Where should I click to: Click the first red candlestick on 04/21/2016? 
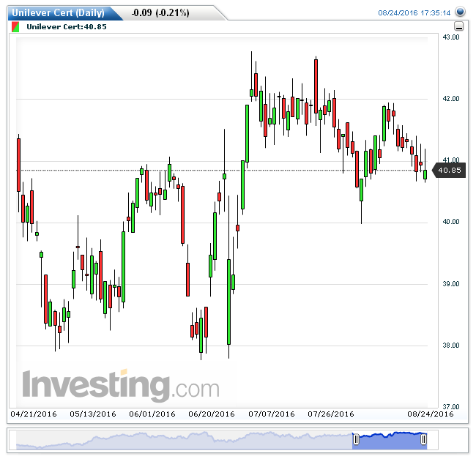(x=18, y=165)
